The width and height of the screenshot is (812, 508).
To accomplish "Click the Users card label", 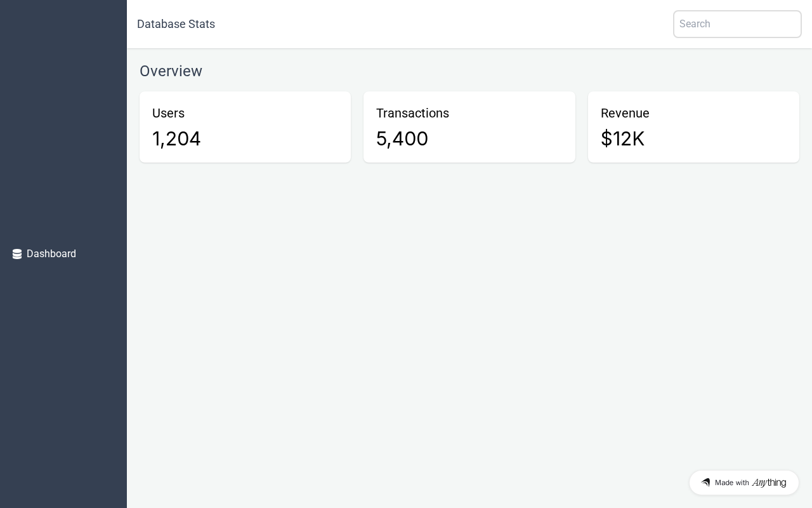I will [168, 113].
